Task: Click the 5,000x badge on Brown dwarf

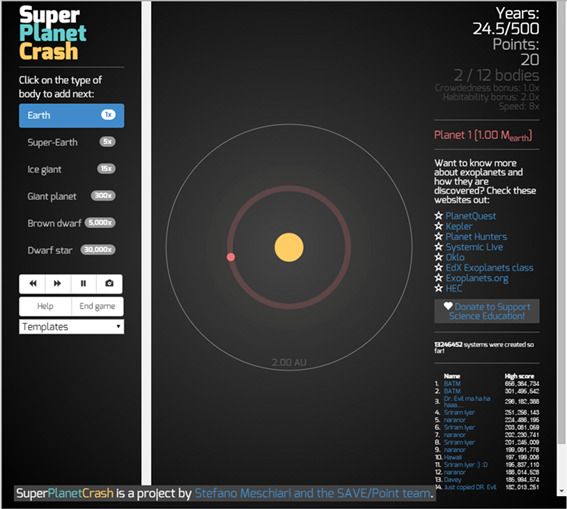Action: pyautogui.click(x=100, y=222)
